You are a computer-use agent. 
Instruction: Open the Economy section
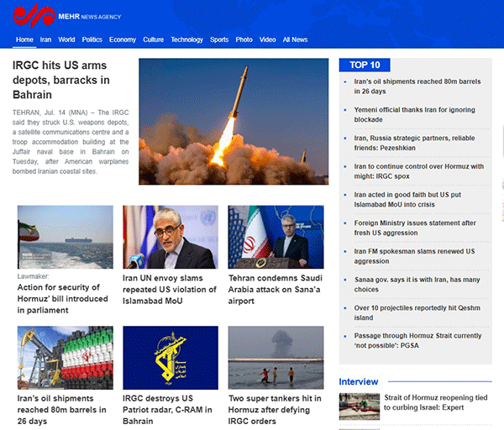[x=123, y=39]
